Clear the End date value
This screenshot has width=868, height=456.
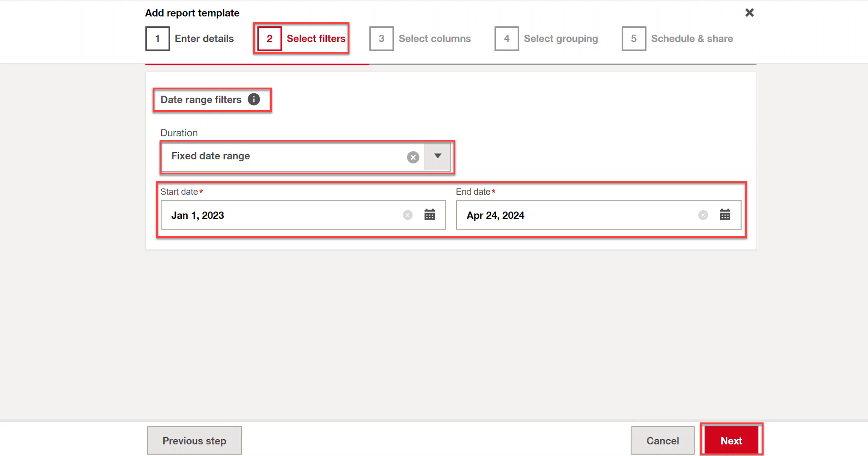coord(703,215)
